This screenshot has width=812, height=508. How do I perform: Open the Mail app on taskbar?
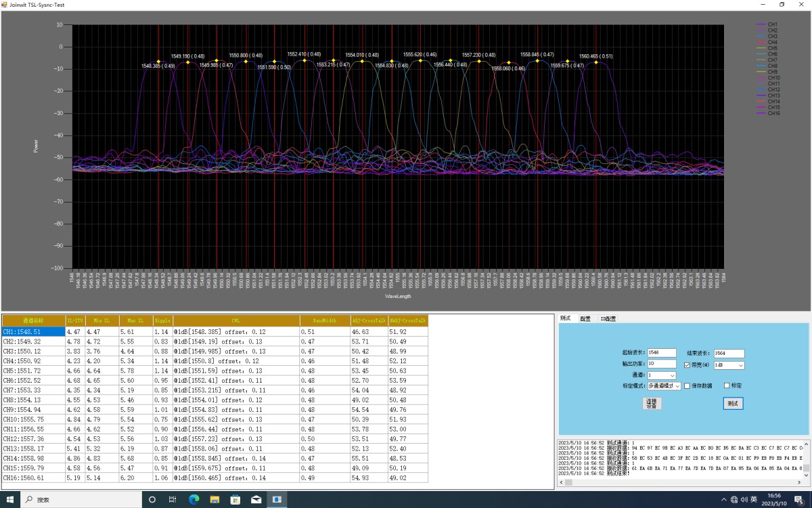tap(256, 499)
